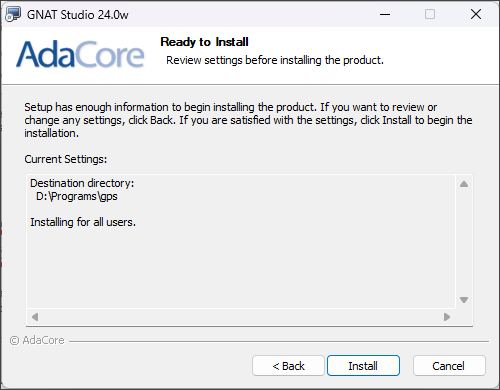The height and width of the screenshot is (390, 500).
Task: Go to previous step with Back button
Action: click(288, 366)
